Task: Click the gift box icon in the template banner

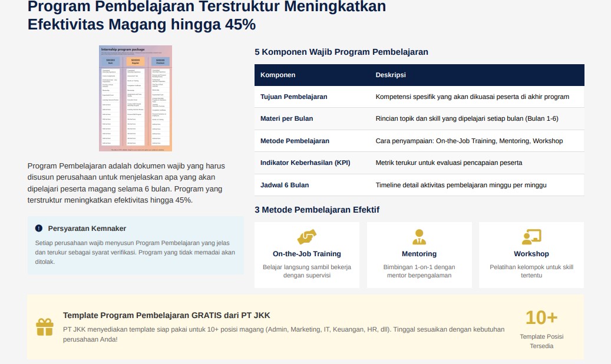Action: [x=45, y=327]
